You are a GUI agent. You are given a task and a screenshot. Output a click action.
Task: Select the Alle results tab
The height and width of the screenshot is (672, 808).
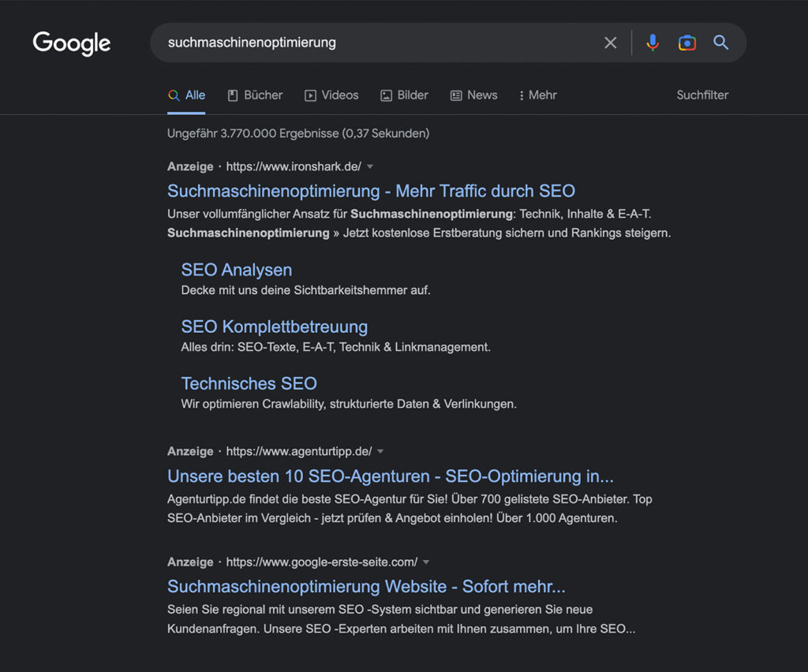[187, 95]
